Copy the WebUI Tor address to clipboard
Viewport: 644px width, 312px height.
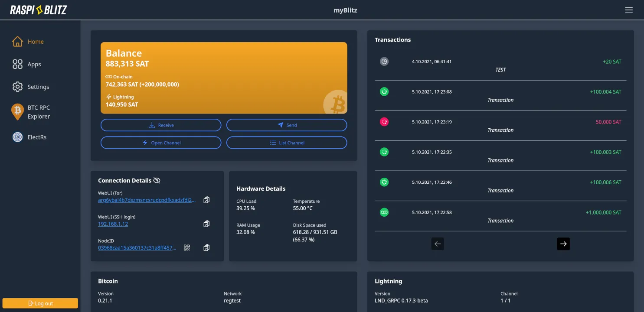click(x=206, y=200)
